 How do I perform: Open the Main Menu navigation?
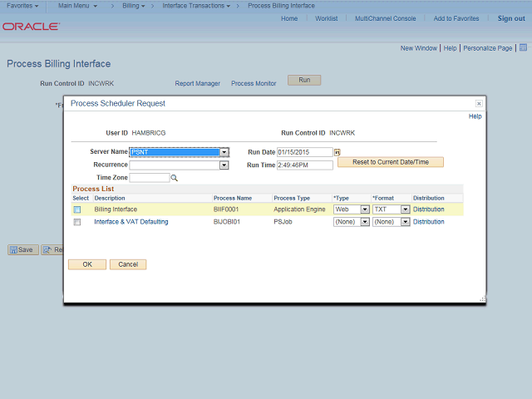click(77, 6)
